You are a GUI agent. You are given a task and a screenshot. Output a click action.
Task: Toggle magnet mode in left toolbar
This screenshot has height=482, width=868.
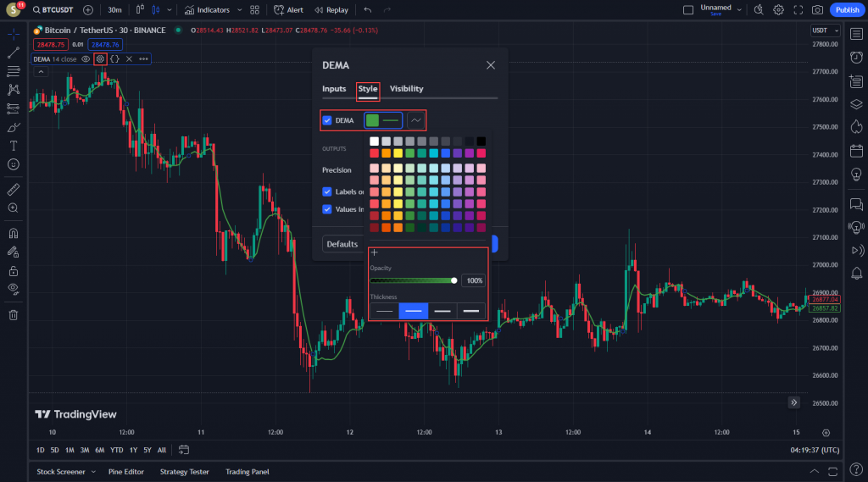coord(14,233)
